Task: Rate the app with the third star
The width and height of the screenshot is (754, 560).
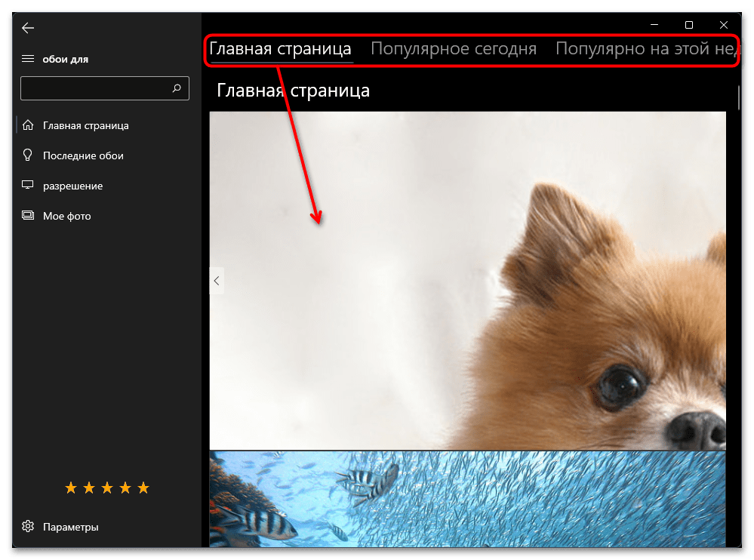Action: click(x=107, y=488)
